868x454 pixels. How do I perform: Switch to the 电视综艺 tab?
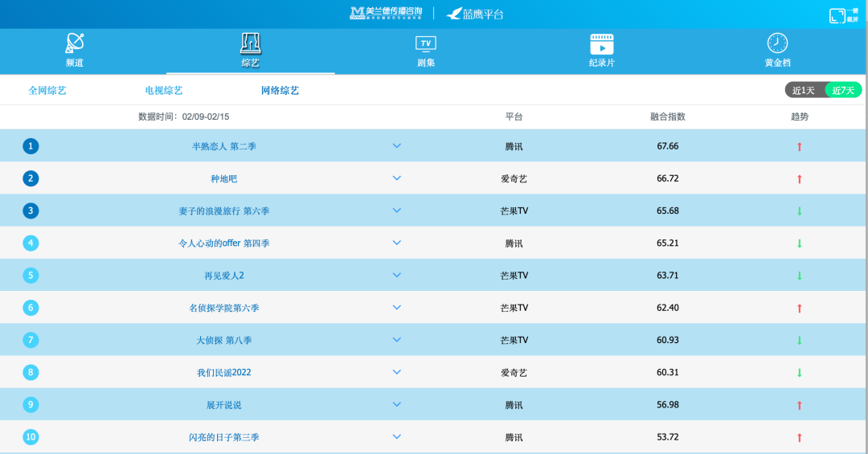pyautogui.click(x=164, y=91)
